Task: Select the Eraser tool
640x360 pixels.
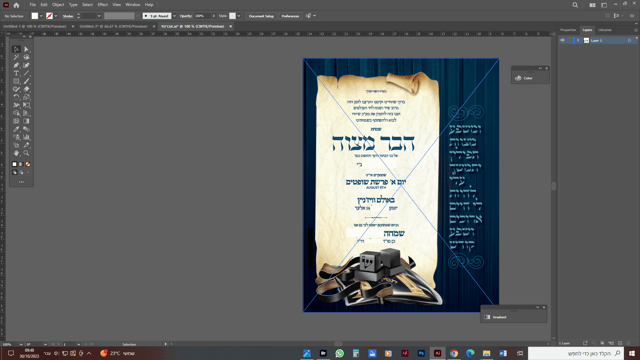Action: point(27,89)
